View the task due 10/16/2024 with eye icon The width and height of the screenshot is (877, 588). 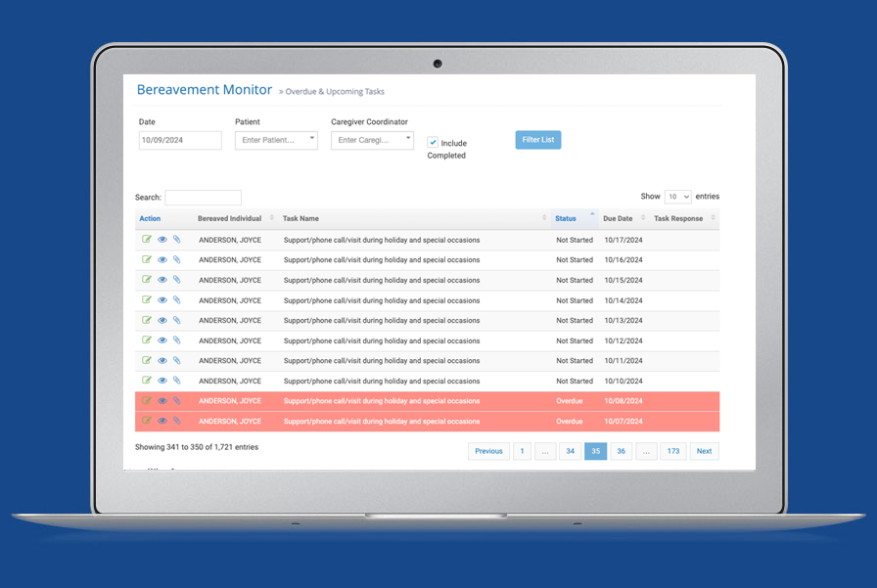(x=162, y=259)
